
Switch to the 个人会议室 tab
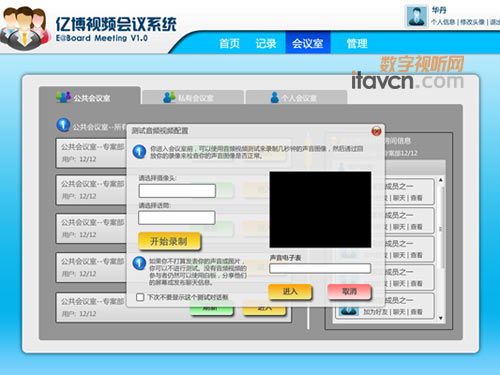point(296,97)
